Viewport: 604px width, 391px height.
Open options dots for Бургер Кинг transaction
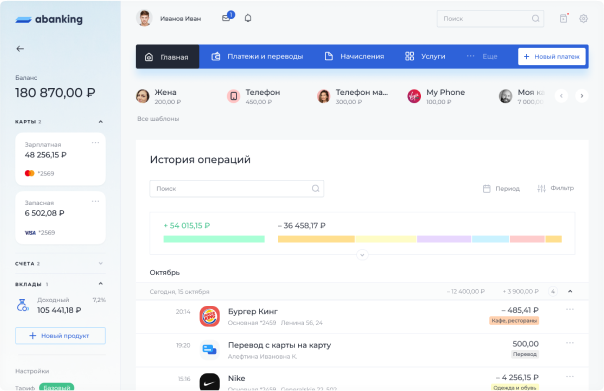(570, 309)
